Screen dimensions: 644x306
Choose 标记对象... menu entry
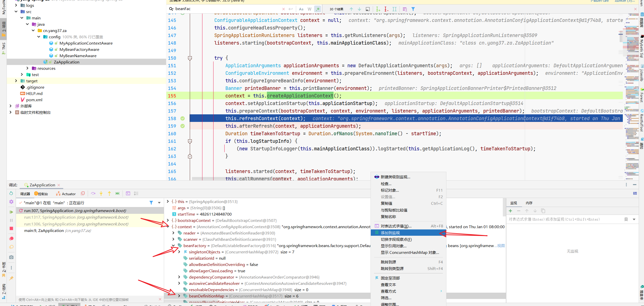point(408,190)
